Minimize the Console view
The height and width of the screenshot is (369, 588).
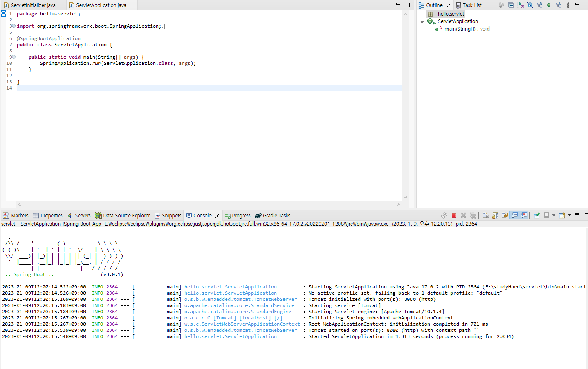(x=577, y=214)
